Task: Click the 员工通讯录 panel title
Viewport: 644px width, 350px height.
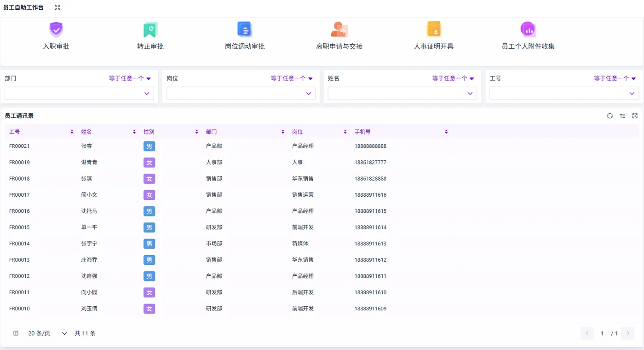Action: point(19,116)
